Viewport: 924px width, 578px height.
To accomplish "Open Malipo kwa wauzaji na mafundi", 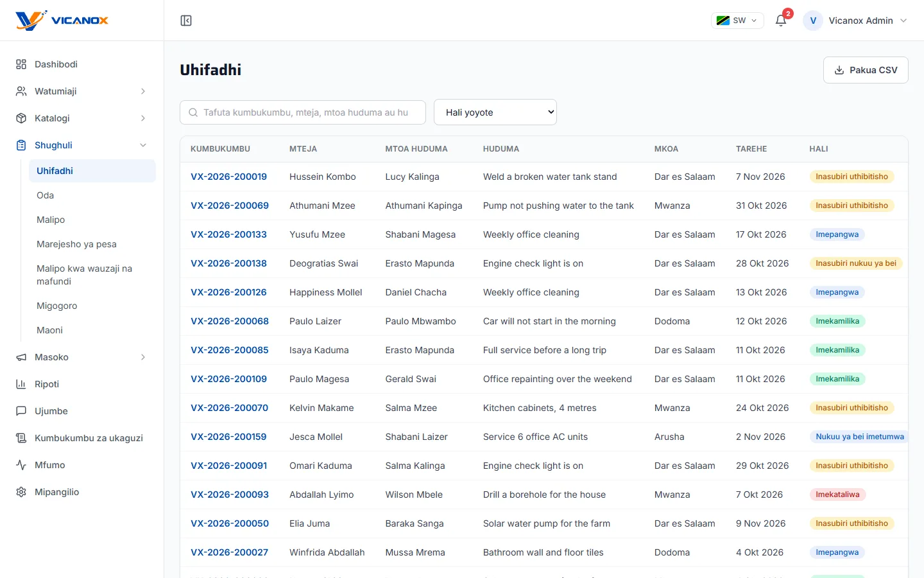I will coord(92,275).
